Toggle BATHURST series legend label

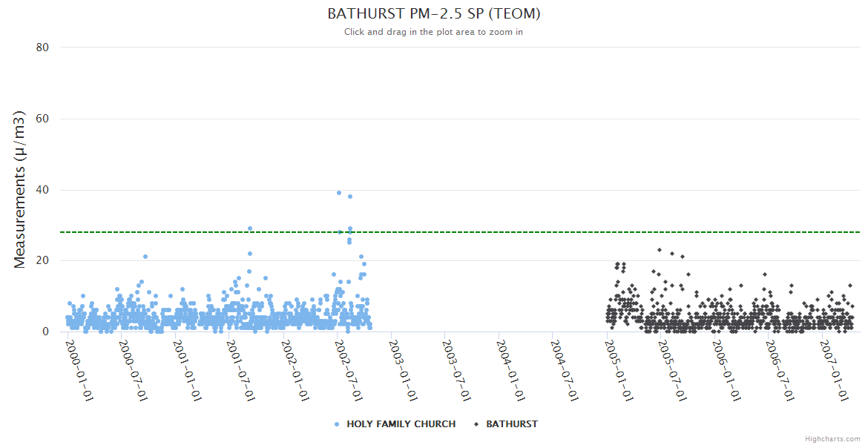coord(512,424)
